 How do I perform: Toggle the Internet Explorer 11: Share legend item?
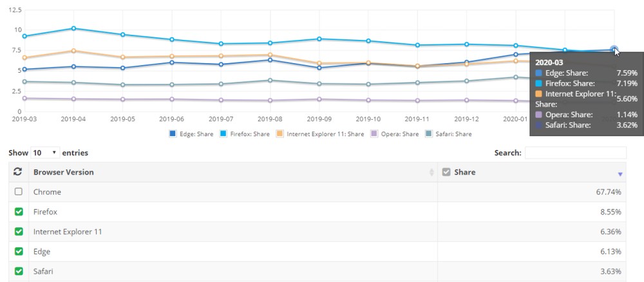click(x=317, y=134)
